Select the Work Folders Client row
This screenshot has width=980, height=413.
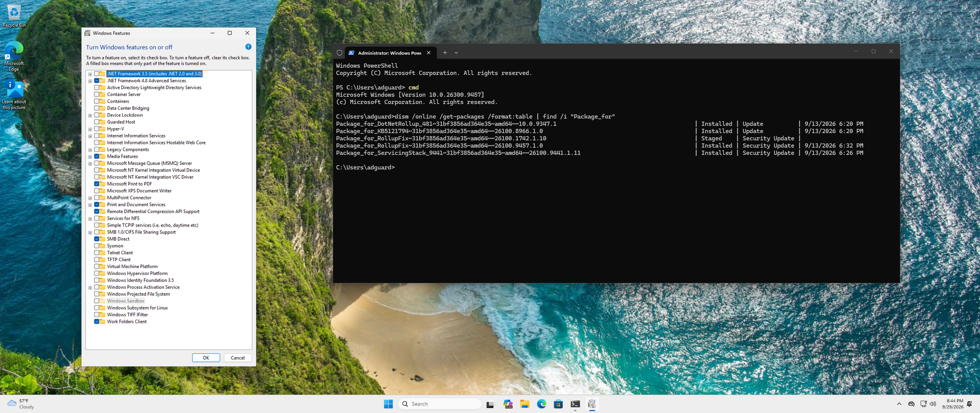(127, 321)
